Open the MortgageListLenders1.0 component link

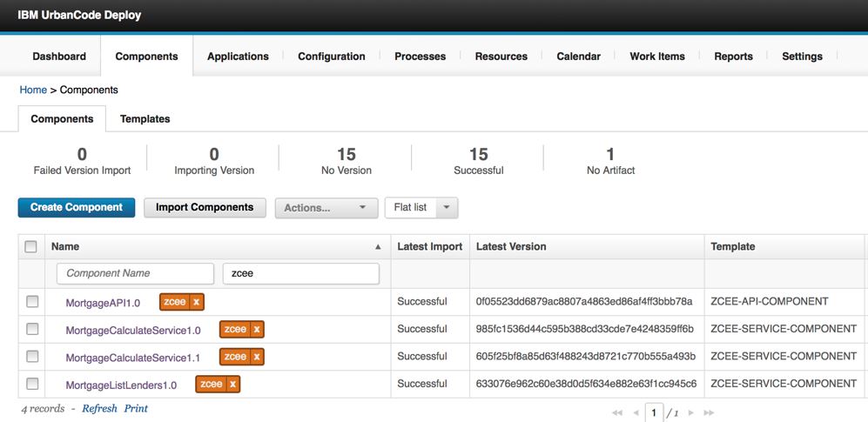[121, 385]
